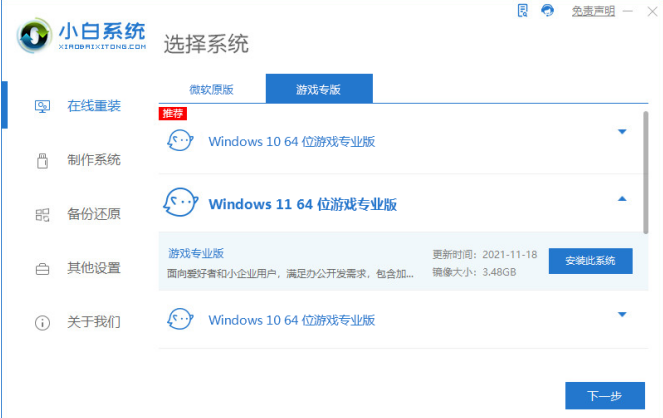
Task: Select the recommended Windows 10 64 位游戏专业版 title
Action: [292, 142]
